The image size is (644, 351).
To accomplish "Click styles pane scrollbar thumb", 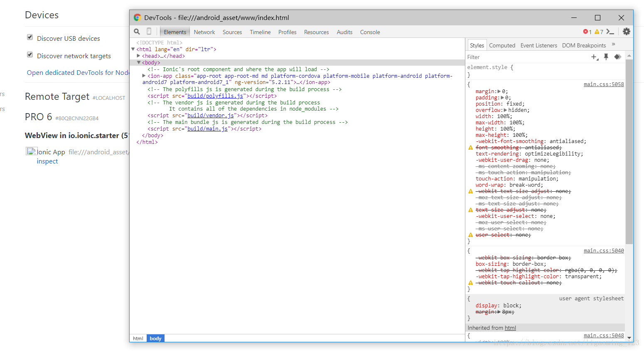I will coord(629,151).
